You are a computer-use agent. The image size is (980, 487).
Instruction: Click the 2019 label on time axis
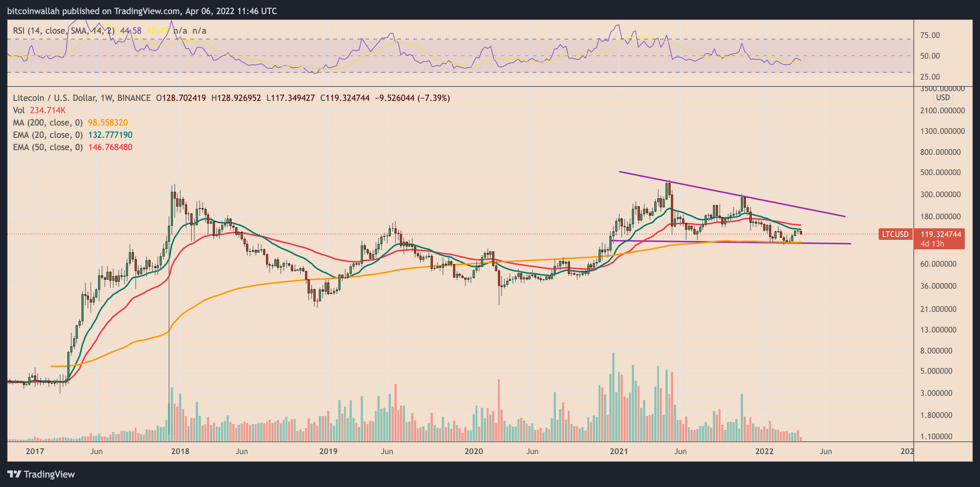point(328,451)
